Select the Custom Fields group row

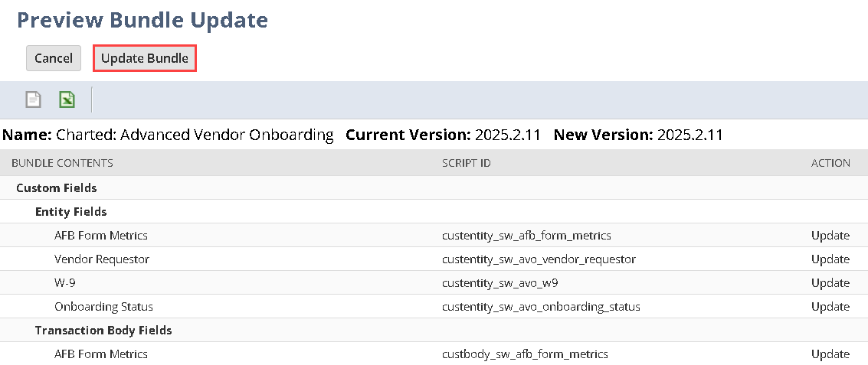click(56, 187)
